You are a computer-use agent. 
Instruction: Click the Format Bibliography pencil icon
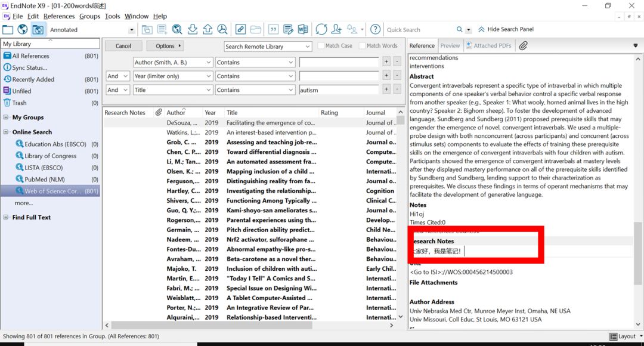[x=289, y=30]
